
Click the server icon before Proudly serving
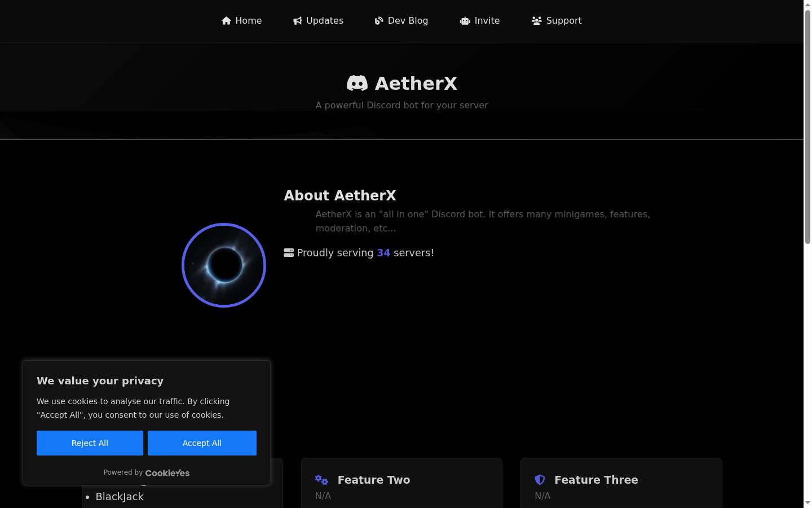tap(289, 253)
